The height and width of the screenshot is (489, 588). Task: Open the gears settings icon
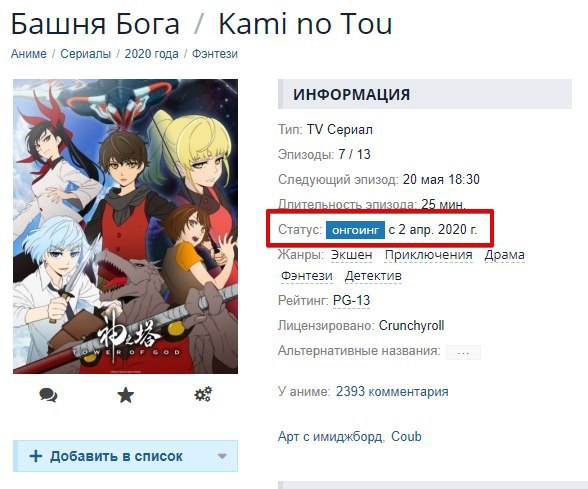[x=203, y=394]
